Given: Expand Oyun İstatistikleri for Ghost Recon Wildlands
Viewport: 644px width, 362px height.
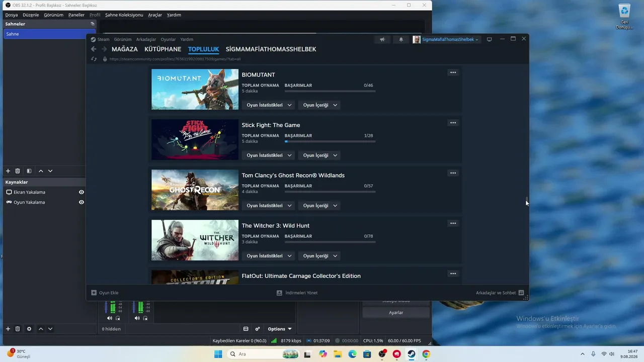Looking at the screenshot, I should [269, 206].
